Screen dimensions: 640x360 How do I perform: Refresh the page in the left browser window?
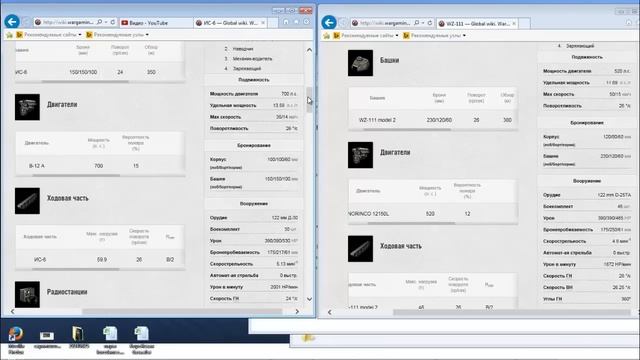(x=112, y=22)
